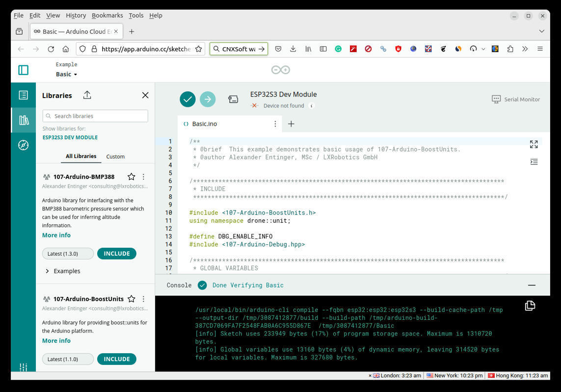Open the Basic sketch dropdown
This screenshot has width=561, height=392.
[66, 74]
